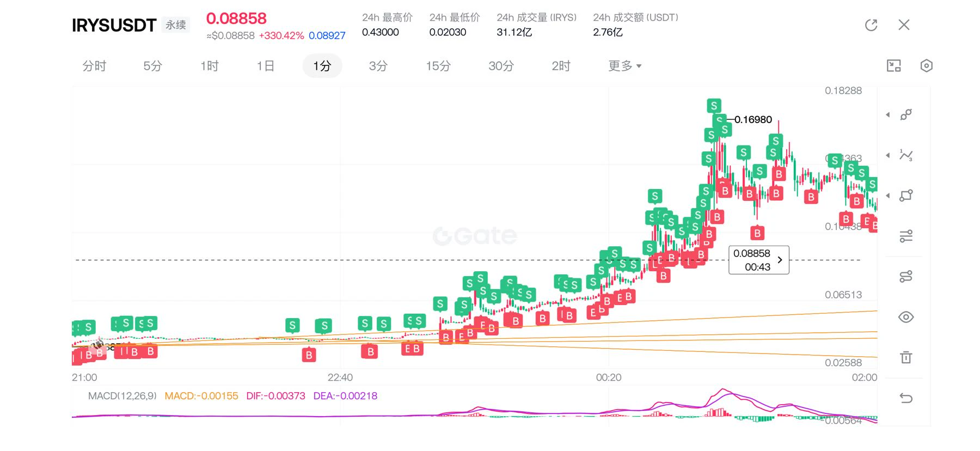Select the trend line drawing tool

(x=906, y=114)
